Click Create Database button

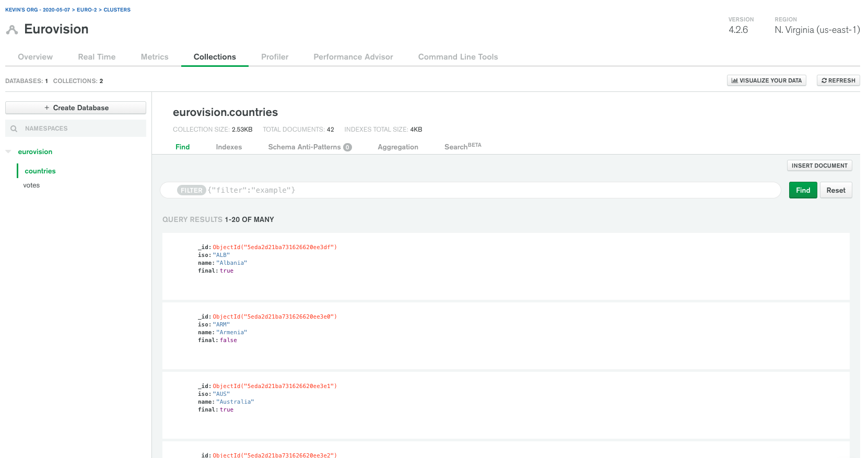click(76, 108)
